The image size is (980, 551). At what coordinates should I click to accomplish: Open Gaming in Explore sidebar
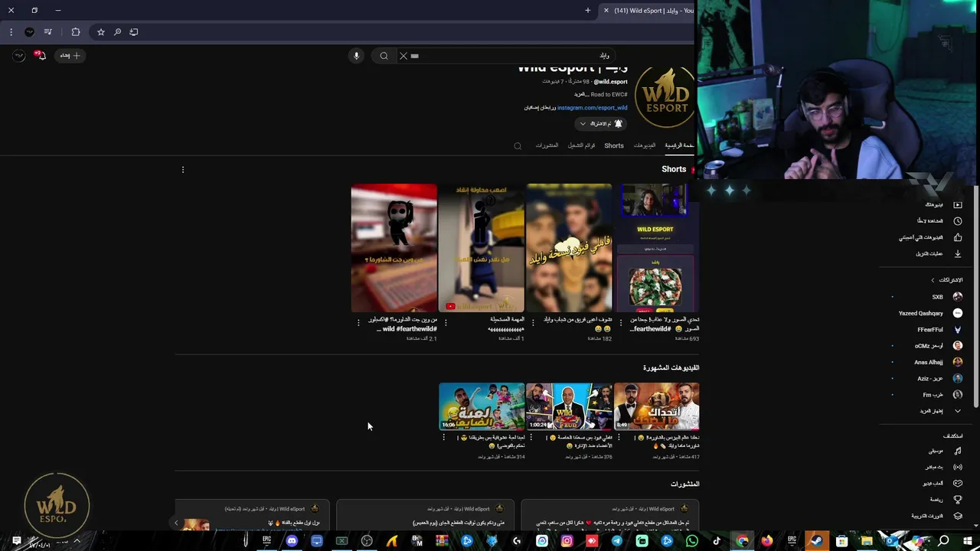pyautogui.click(x=943, y=484)
